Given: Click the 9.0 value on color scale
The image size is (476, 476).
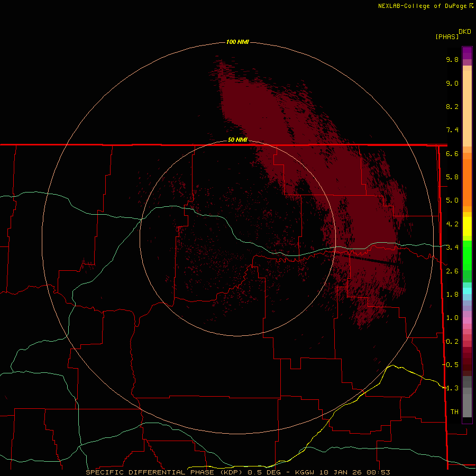Looking at the screenshot, I should (452, 83).
